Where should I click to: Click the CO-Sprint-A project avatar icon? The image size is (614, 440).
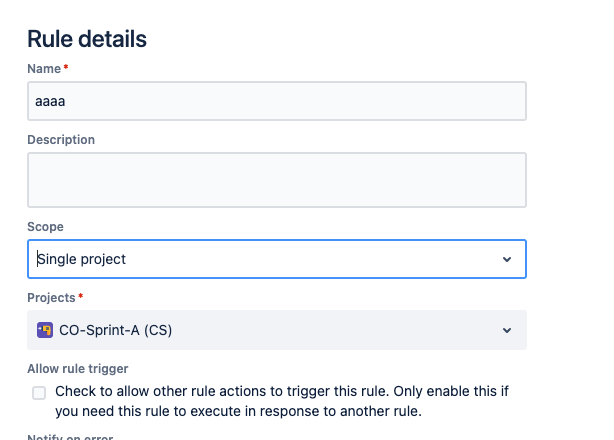45,330
